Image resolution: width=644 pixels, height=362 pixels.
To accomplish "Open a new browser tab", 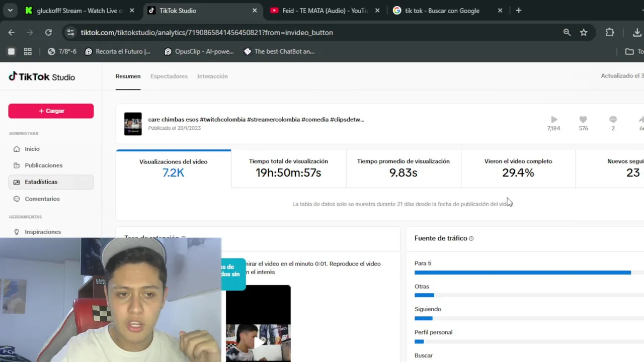I will click(518, 11).
